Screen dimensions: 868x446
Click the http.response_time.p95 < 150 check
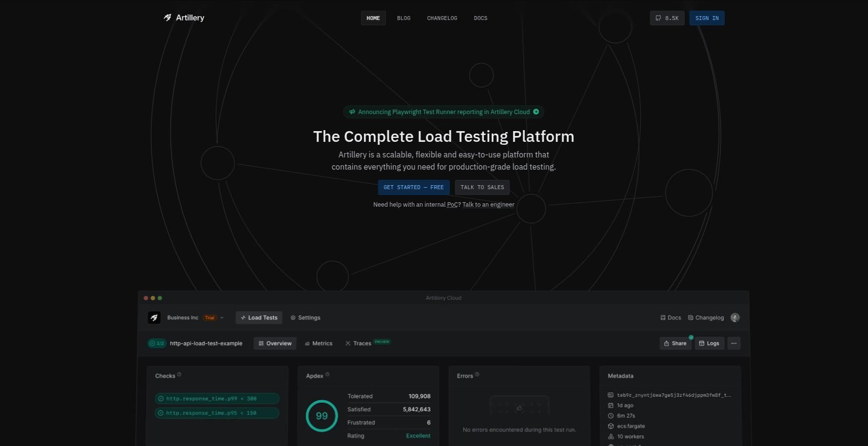[217, 413]
